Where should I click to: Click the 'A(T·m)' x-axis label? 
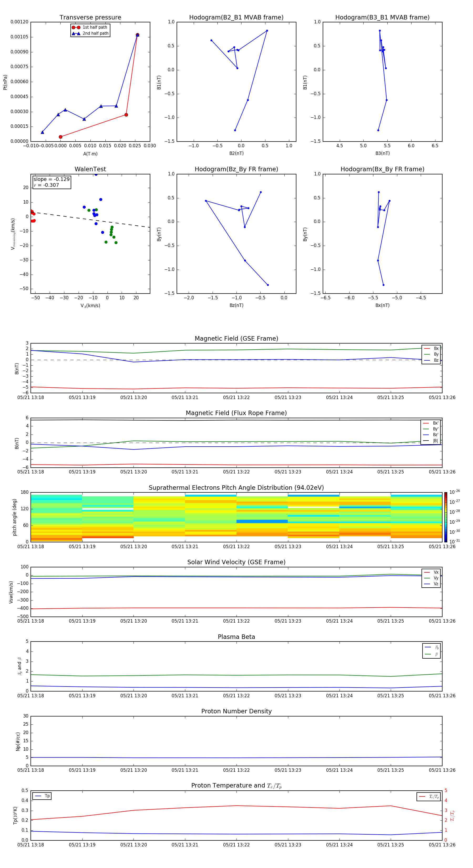click(90, 154)
